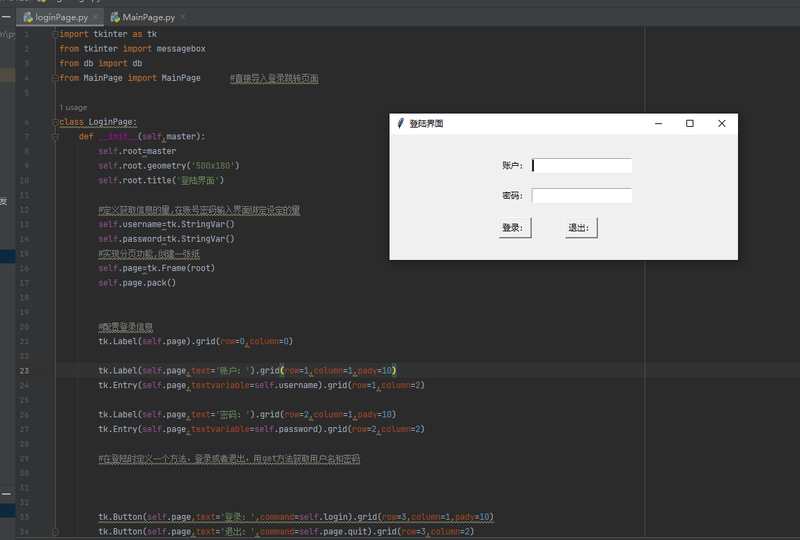The width and height of the screenshot is (800, 540).
Task: Click the 'class LoginPage:' declaration
Action: tap(98, 122)
